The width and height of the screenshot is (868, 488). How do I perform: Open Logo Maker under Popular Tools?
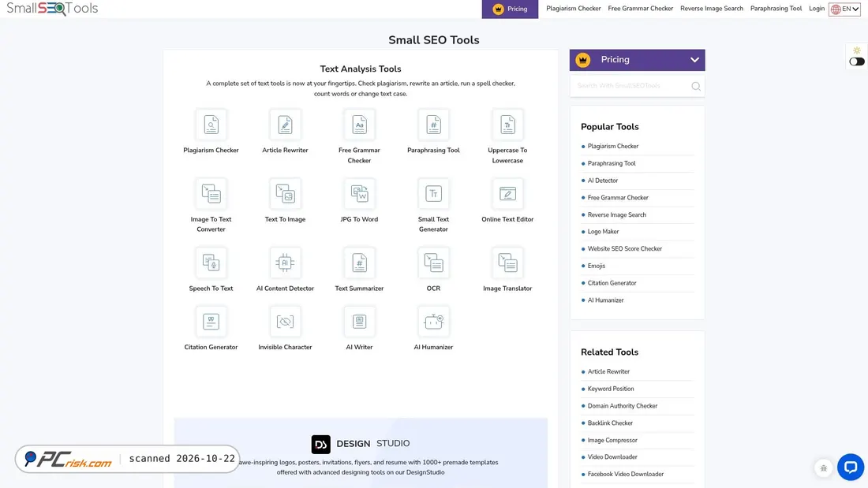[x=604, y=231]
